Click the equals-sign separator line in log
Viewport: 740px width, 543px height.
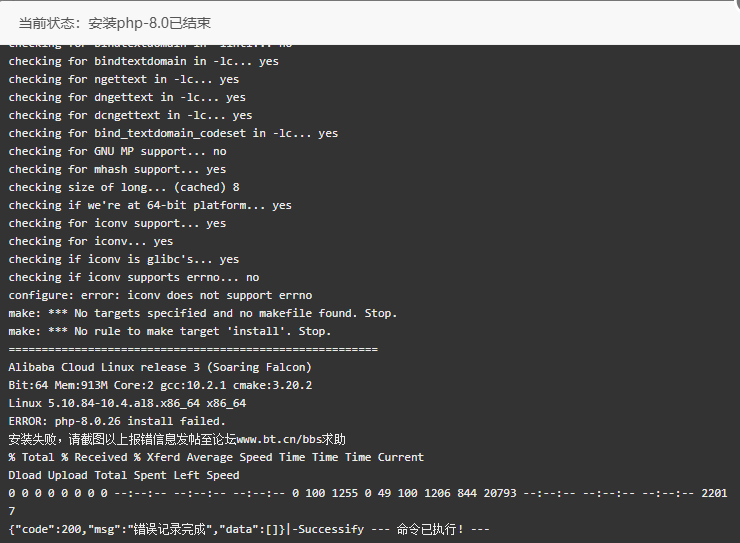click(193, 350)
